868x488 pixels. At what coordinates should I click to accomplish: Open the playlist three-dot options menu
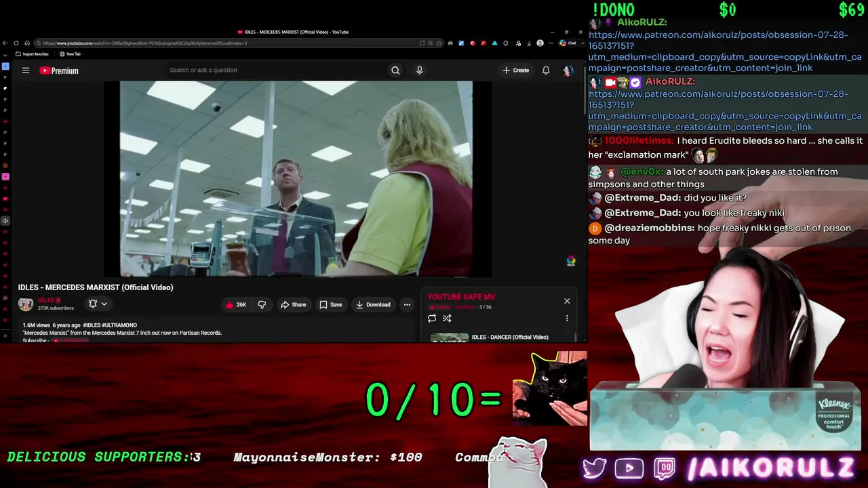pos(567,318)
